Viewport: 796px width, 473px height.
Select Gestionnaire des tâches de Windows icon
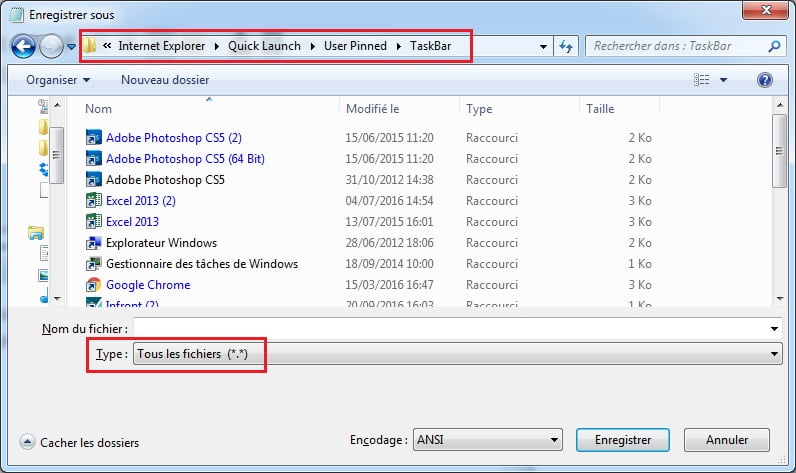(x=93, y=264)
